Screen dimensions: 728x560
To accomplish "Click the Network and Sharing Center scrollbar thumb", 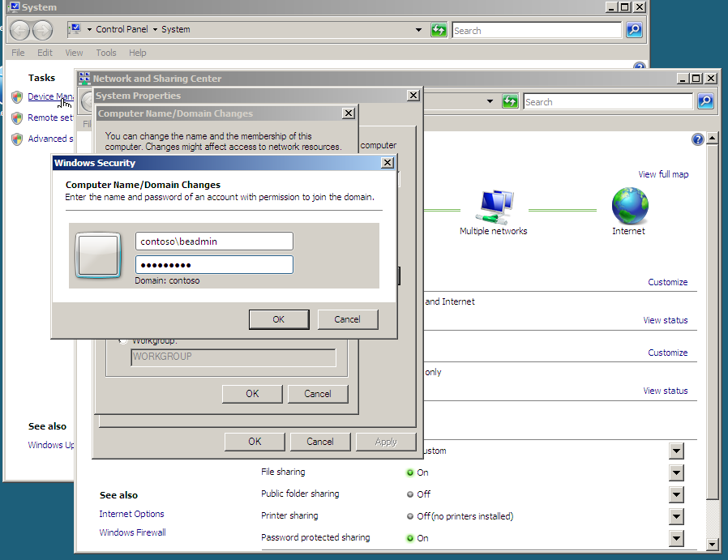I will [713, 322].
